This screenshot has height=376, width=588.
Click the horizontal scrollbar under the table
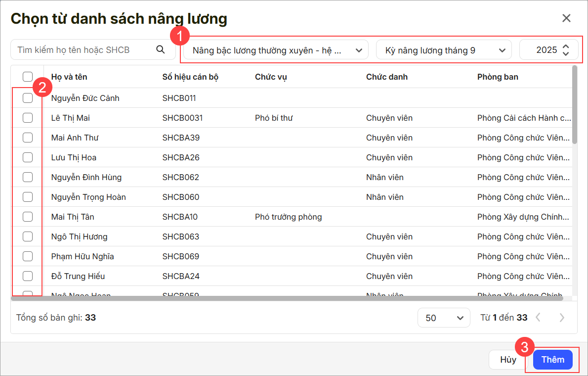[x=287, y=298]
